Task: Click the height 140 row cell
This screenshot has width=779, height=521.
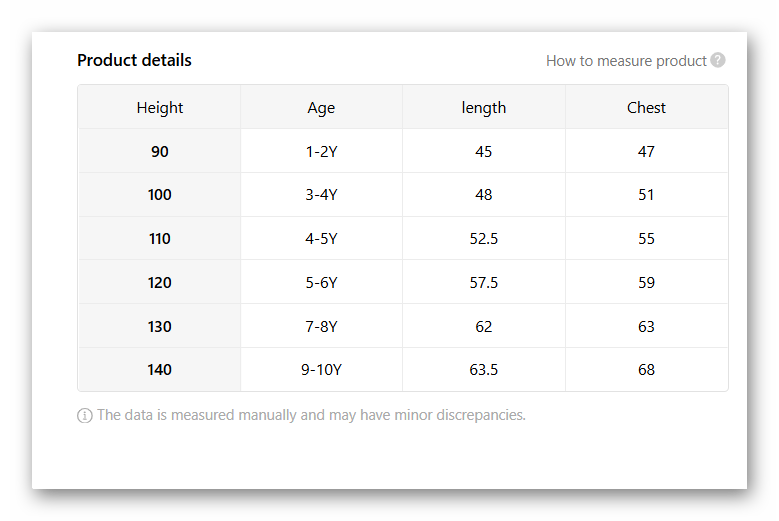Action: 160,370
